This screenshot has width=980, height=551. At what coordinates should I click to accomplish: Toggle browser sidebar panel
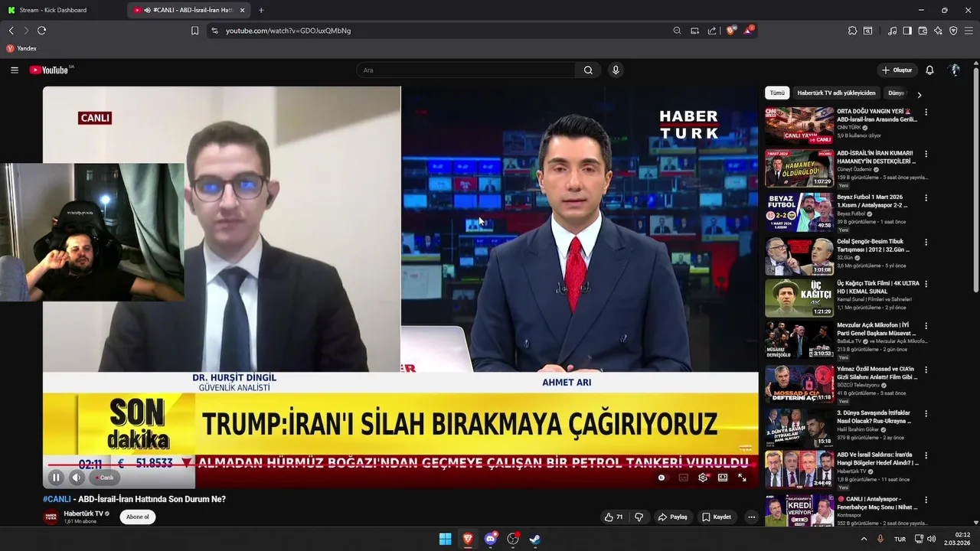point(907,31)
